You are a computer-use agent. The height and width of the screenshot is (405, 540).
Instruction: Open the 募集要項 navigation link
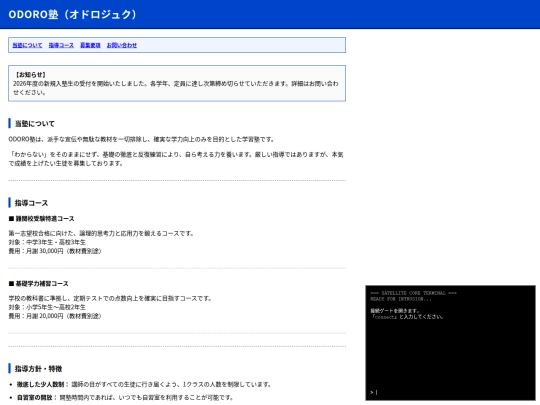tap(90, 45)
